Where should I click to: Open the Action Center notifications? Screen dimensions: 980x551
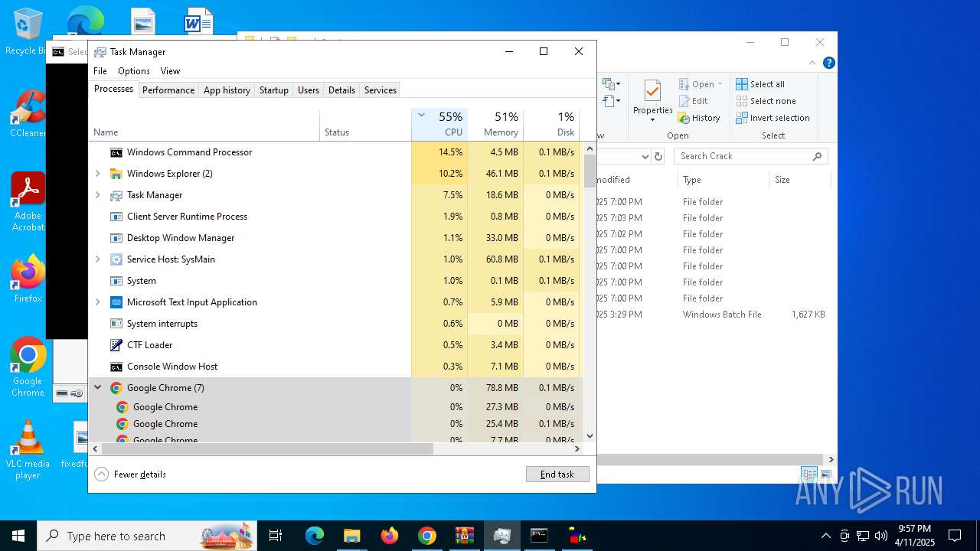tap(955, 536)
